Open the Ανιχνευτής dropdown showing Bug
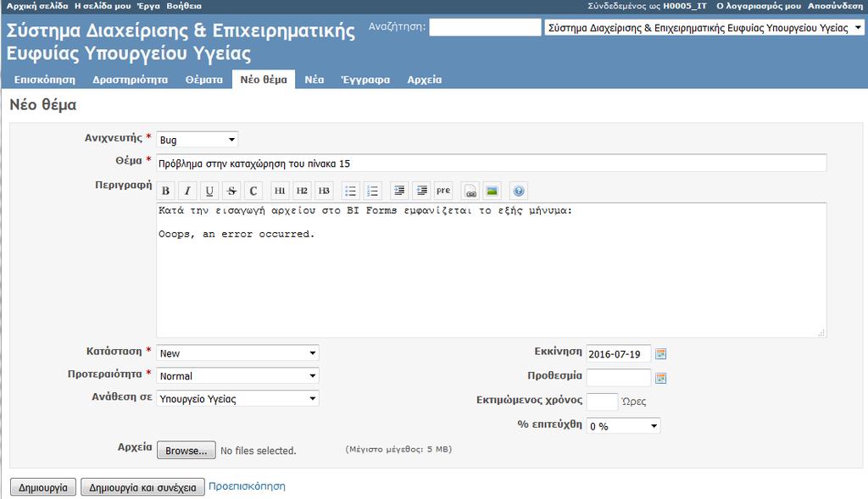 tap(197, 140)
